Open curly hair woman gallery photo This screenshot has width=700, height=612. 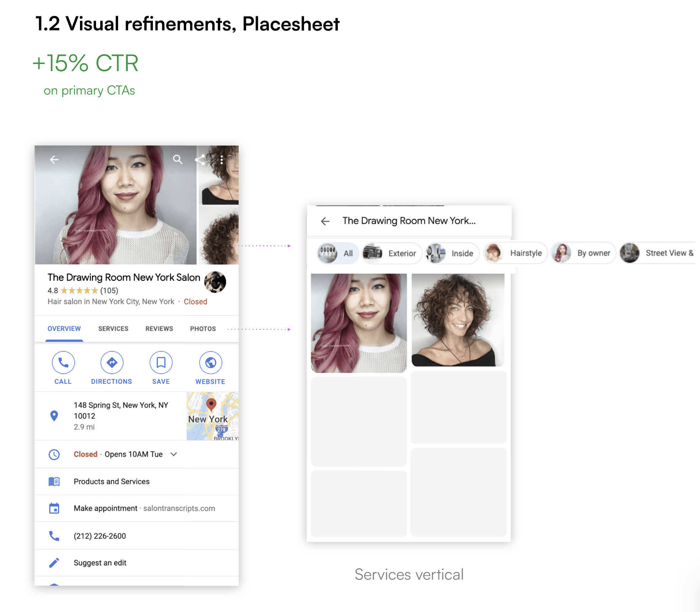click(458, 320)
